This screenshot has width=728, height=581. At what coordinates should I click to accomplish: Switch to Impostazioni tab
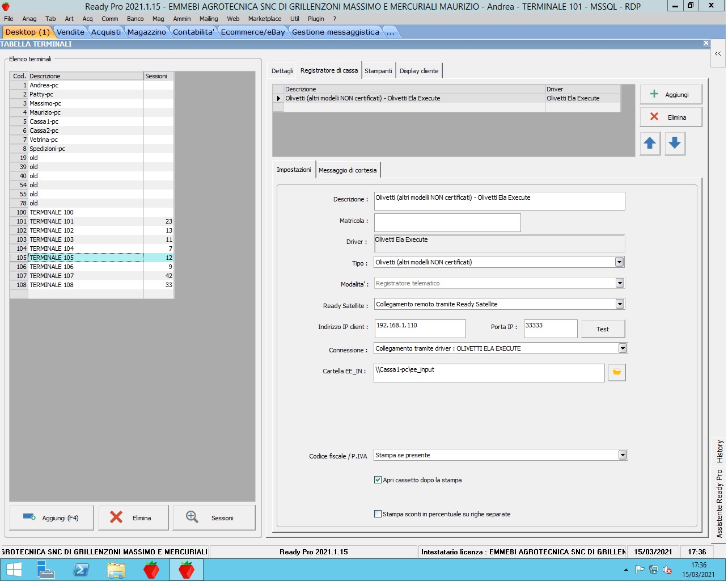tap(294, 170)
